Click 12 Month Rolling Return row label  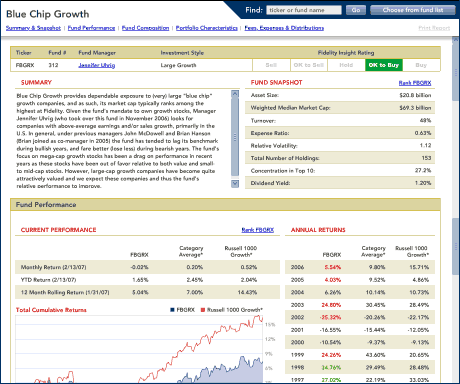65,292
